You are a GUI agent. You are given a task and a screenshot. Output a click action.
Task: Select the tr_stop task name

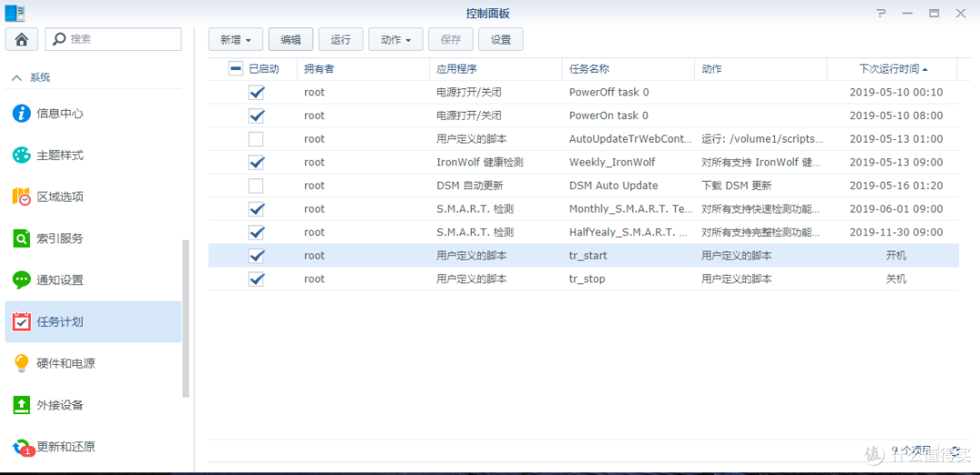tap(587, 279)
